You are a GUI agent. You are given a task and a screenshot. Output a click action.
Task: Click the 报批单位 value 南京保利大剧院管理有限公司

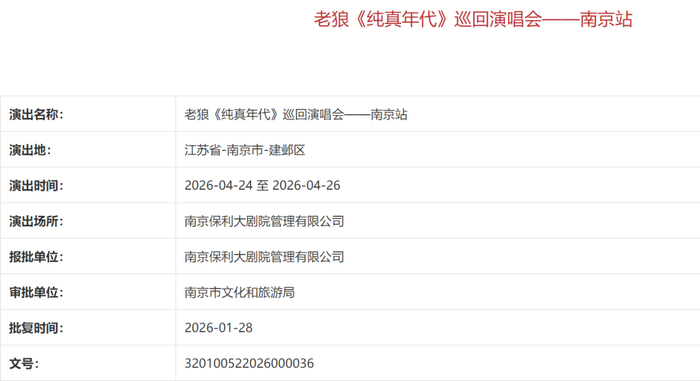[x=264, y=257]
